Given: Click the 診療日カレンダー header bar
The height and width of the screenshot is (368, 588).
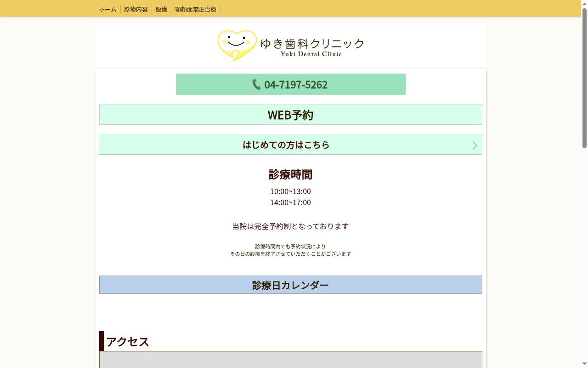Looking at the screenshot, I should [291, 285].
